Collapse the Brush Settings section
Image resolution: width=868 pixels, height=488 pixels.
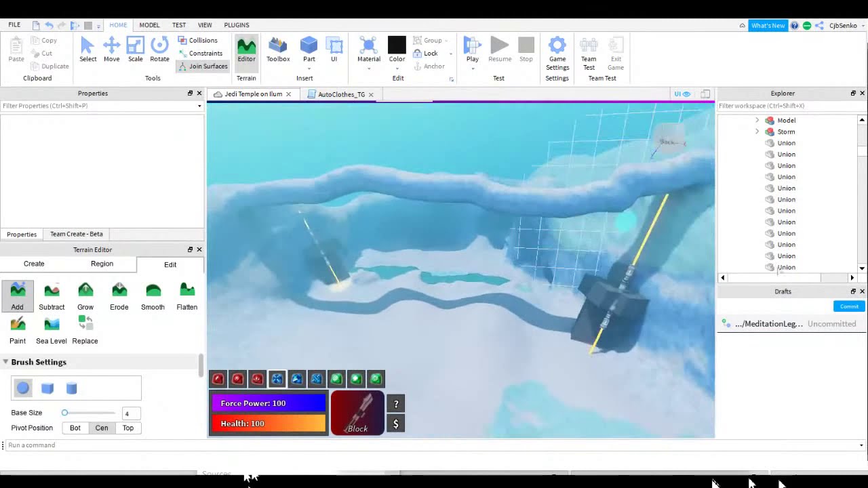pos(5,362)
